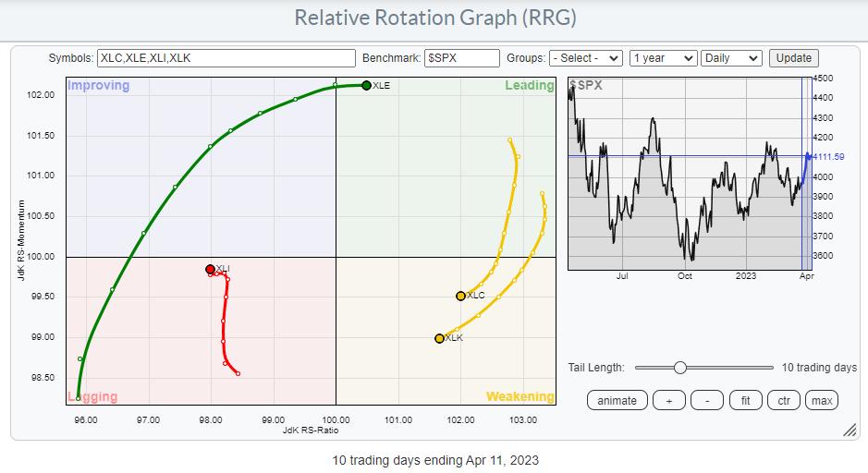
Task: Start the animate button
Action: click(x=617, y=400)
